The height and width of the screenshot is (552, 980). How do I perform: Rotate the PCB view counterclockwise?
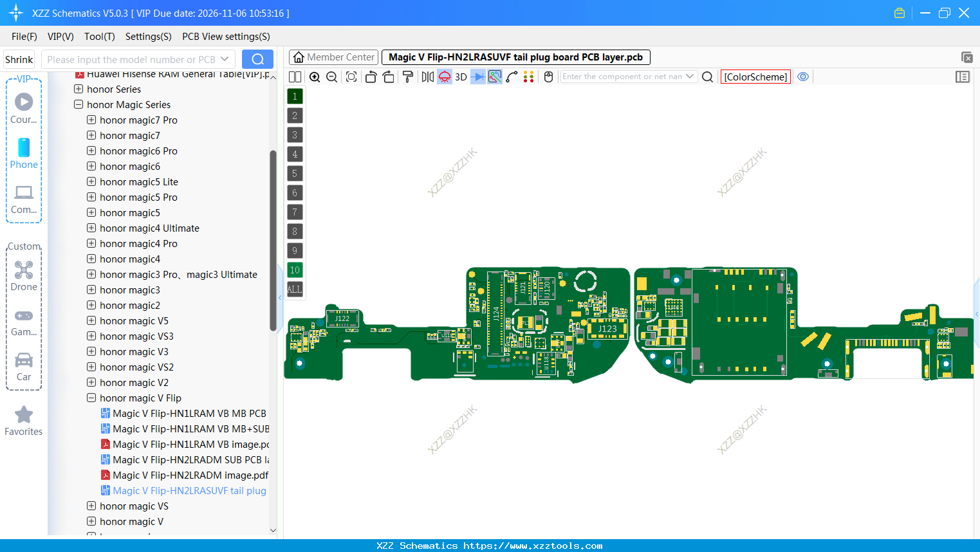tap(371, 77)
